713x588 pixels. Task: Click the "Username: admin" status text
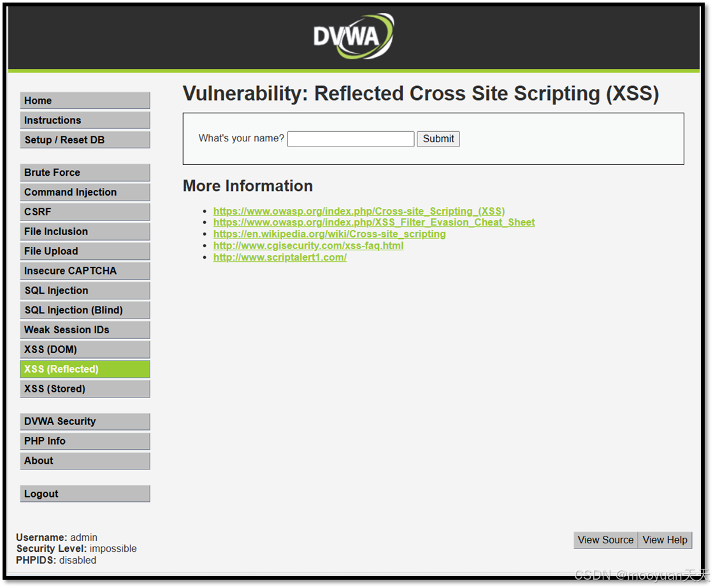(56, 537)
